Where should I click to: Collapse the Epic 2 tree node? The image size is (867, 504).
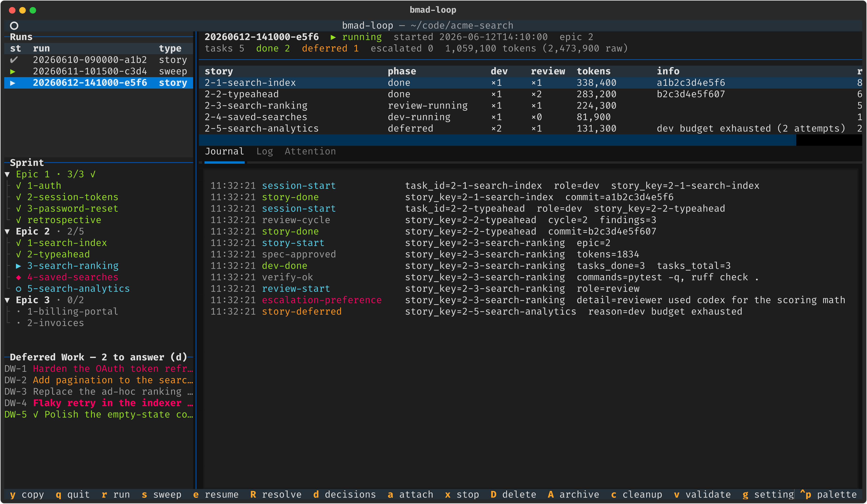[7, 231]
